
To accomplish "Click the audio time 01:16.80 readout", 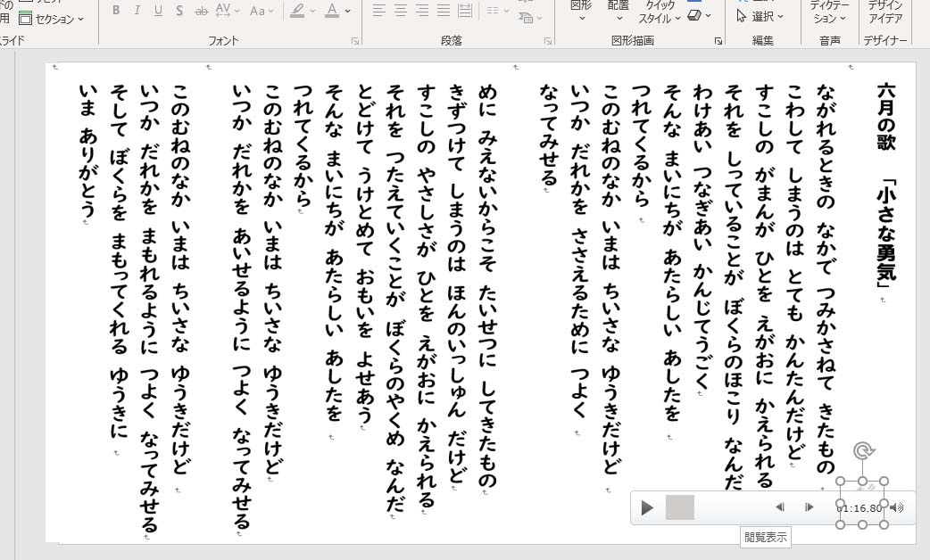I will click(x=859, y=508).
